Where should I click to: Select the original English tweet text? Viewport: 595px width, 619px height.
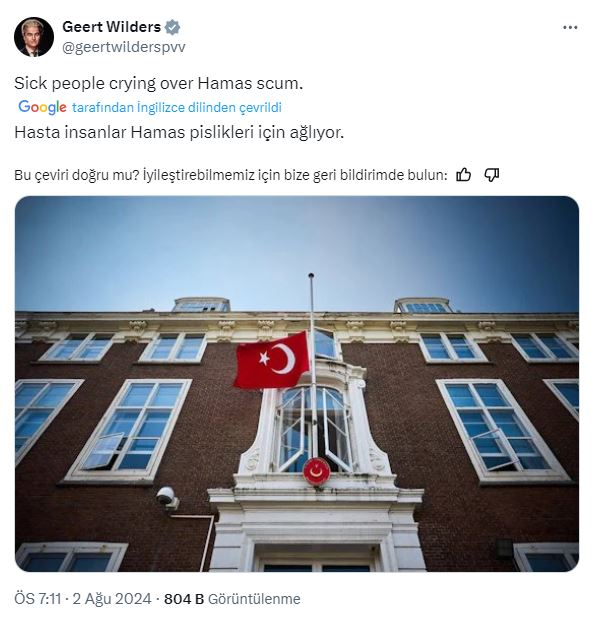click(x=159, y=83)
